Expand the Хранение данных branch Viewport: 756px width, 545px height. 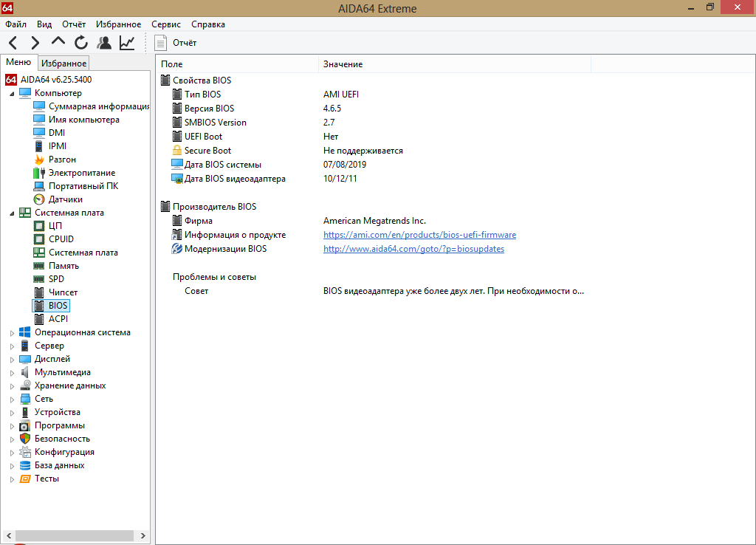[12, 385]
